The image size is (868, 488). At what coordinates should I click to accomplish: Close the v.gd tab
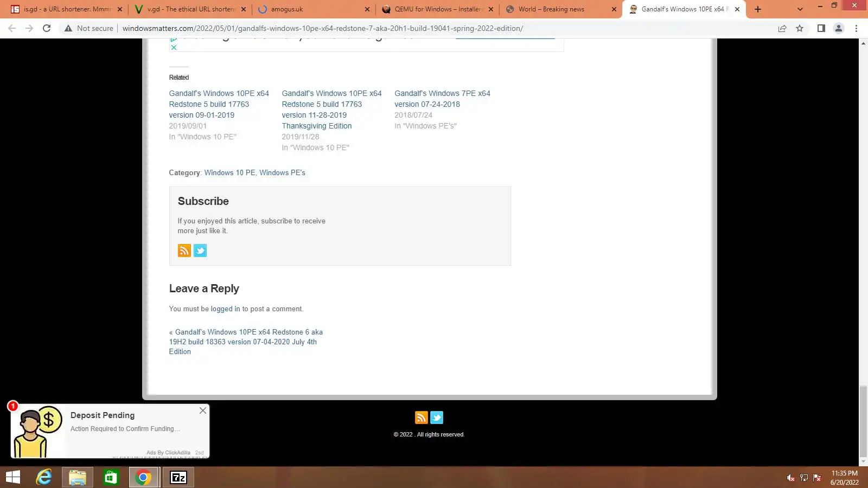244,9
